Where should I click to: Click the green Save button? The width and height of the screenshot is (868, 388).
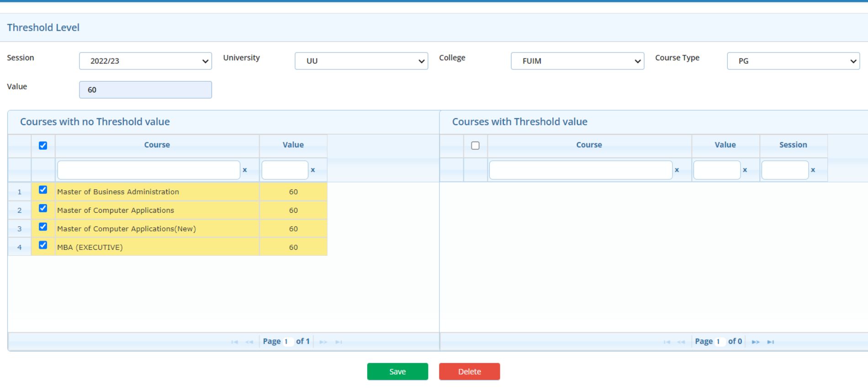pos(397,372)
